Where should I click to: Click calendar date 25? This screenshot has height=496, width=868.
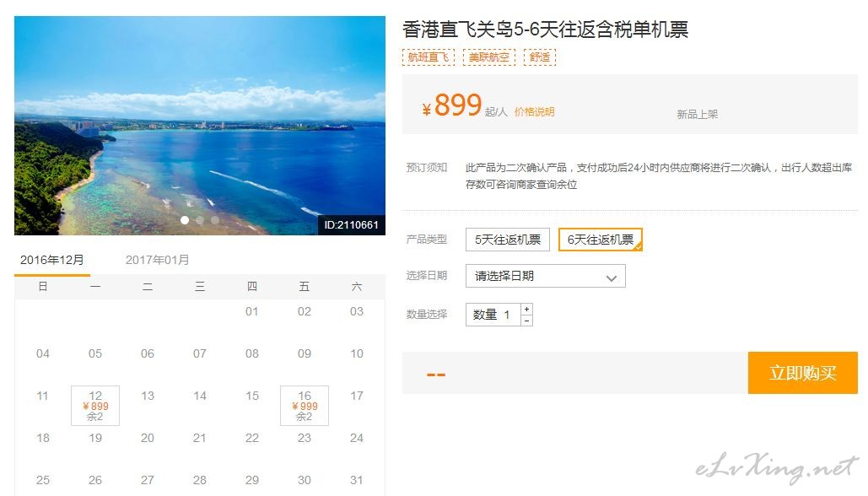click(43, 480)
